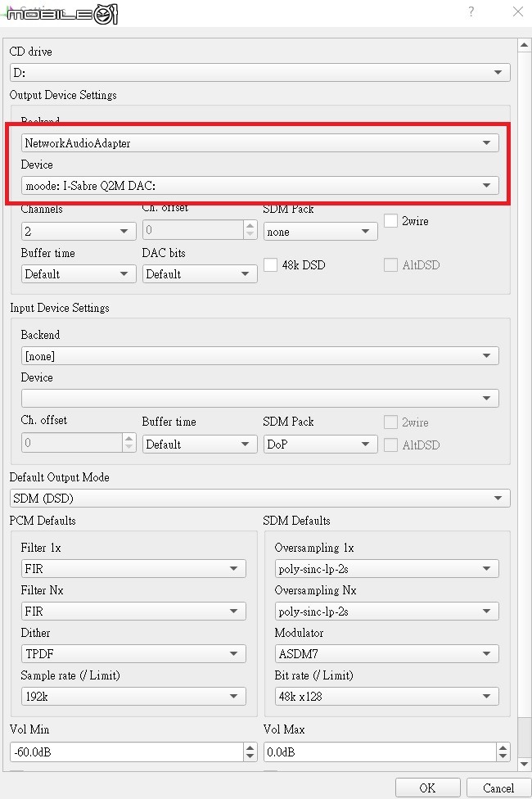The height and width of the screenshot is (799, 532).
Task: Open the Channels dropdown
Action: [x=79, y=232]
